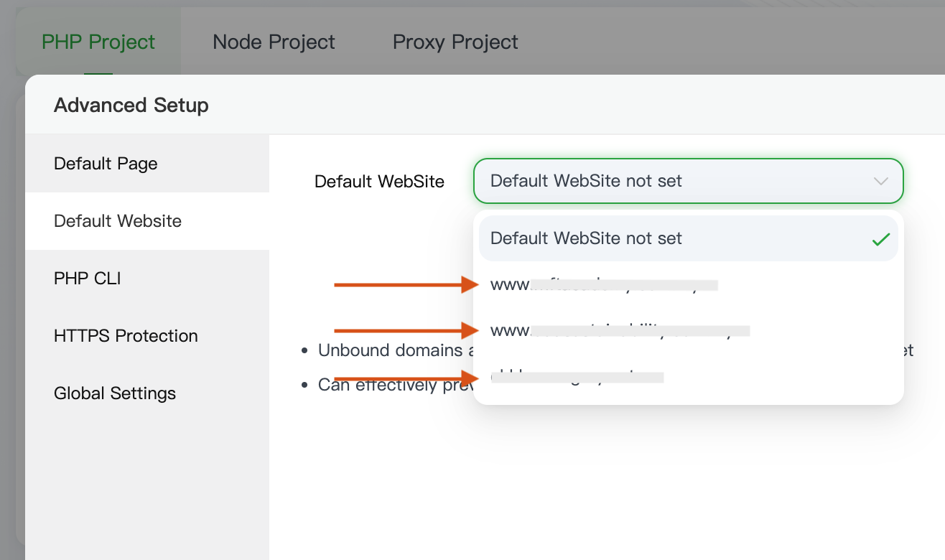Click the chevron arrow in Default WebSite dropdown
The image size is (945, 560).
pos(880,182)
